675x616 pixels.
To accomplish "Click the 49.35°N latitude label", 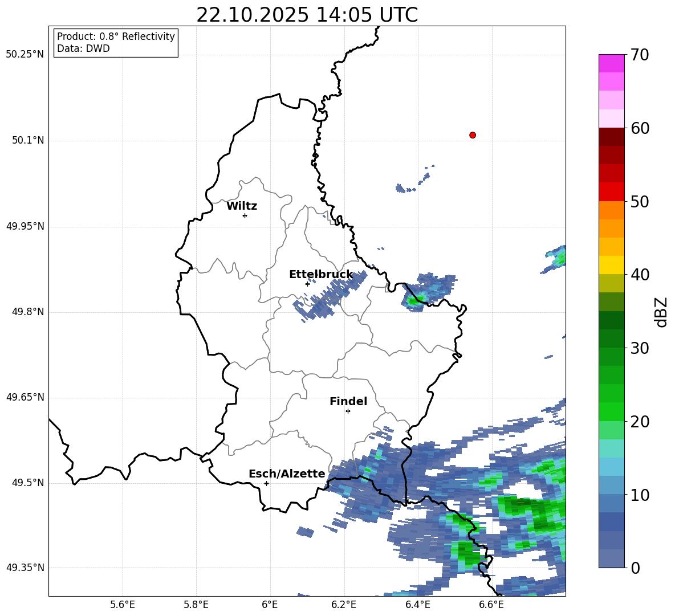I will [x=25, y=568].
